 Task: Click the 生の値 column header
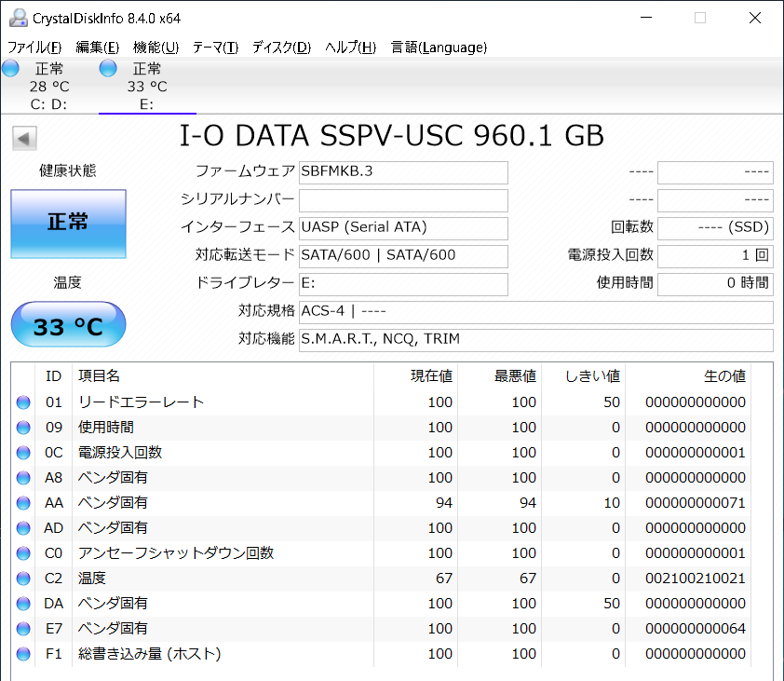coord(687,376)
